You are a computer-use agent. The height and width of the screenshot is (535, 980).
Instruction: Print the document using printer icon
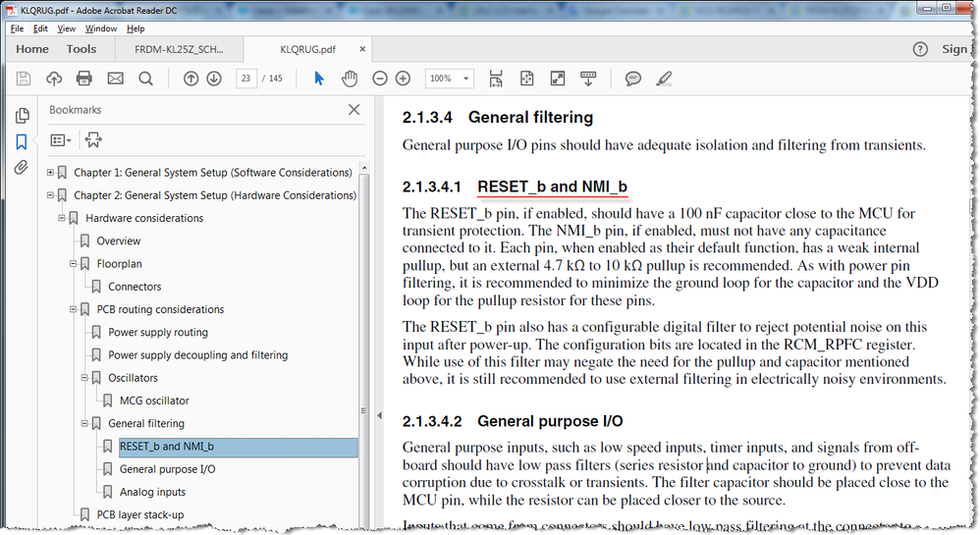[83, 79]
